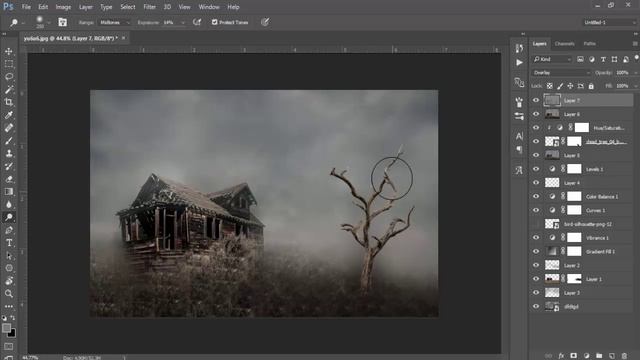Select the Brush tool
The height and width of the screenshot is (360, 640).
coord(9,140)
